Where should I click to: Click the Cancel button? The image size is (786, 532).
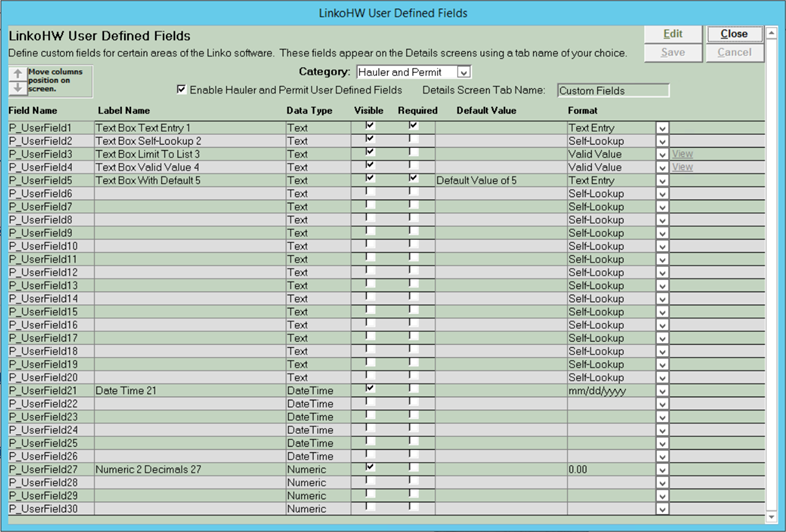pos(734,52)
